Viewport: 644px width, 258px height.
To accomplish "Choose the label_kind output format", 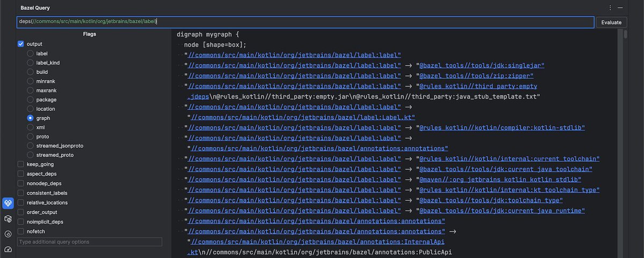I will coord(31,63).
